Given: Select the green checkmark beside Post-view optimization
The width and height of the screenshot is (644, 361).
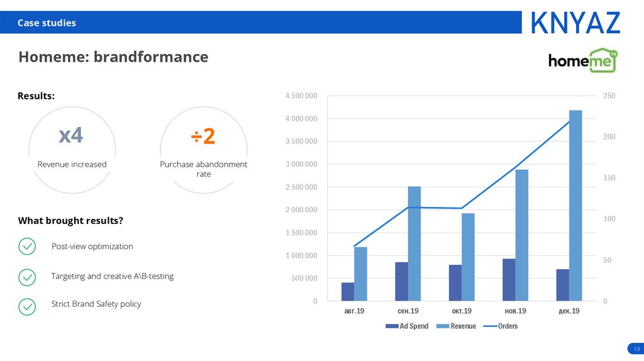Looking at the screenshot, I should coord(27,247).
